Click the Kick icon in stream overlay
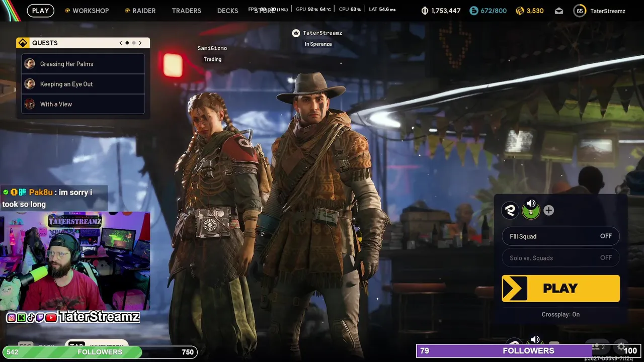 click(21, 318)
